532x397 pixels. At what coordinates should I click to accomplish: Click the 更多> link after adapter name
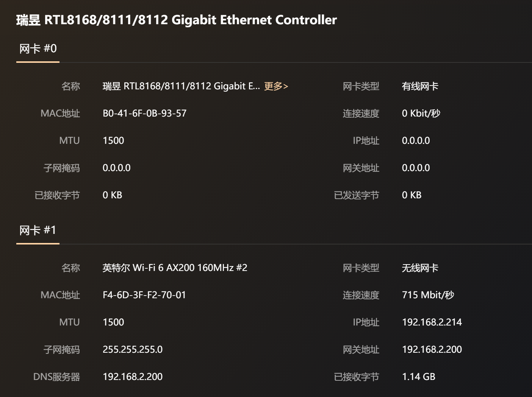click(276, 86)
